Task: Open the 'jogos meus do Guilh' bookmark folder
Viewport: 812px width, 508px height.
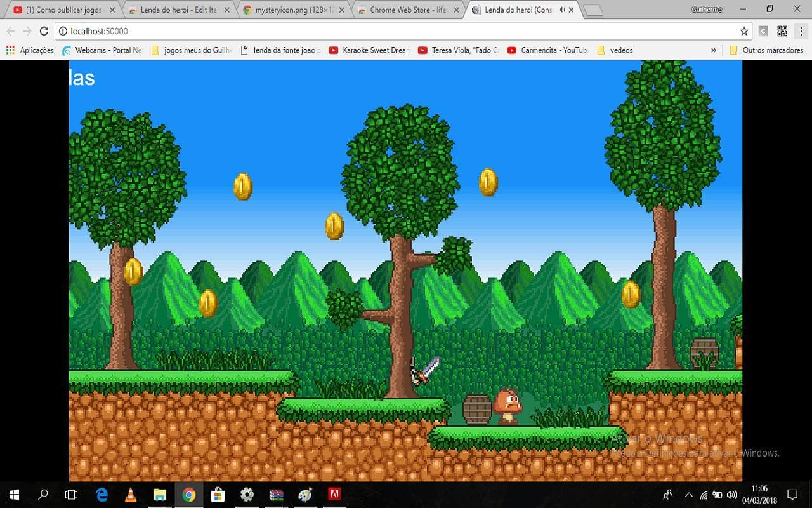Action: [x=192, y=50]
